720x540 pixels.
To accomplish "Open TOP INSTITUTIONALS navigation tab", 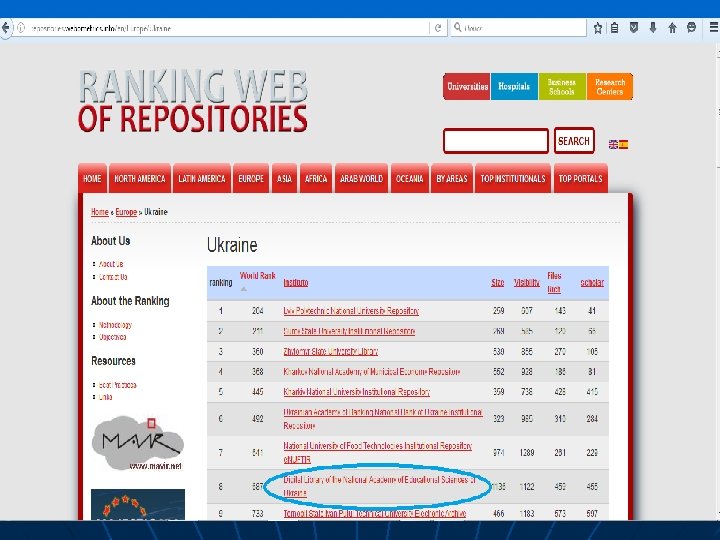I will click(x=513, y=178).
